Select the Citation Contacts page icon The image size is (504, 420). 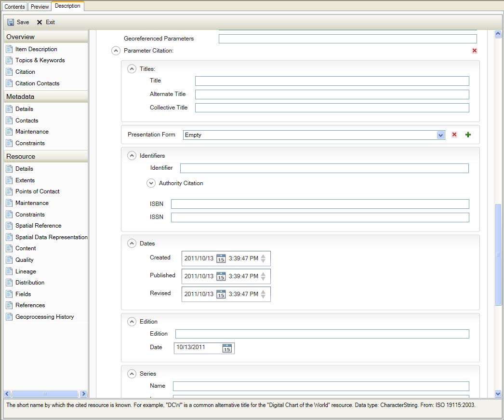[10, 83]
